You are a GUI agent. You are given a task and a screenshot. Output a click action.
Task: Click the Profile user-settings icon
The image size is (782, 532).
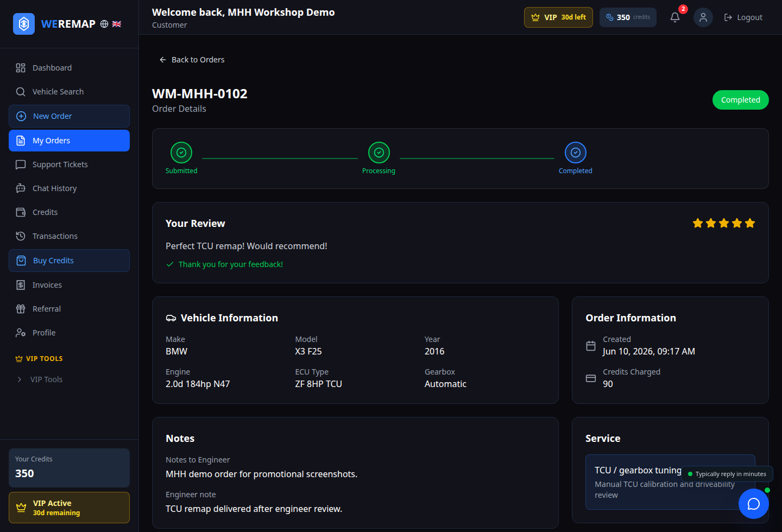click(x=21, y=333)
